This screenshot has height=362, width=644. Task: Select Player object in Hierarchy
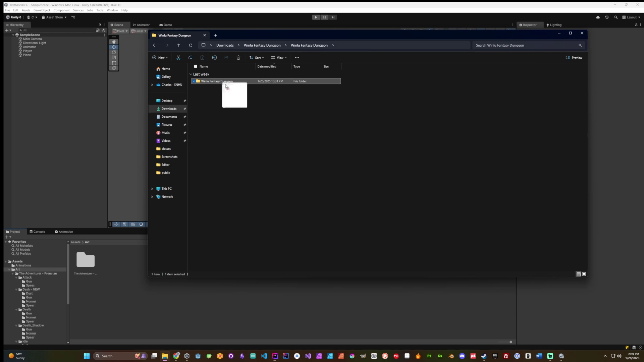pyautogui.click(x=28, y=51)
